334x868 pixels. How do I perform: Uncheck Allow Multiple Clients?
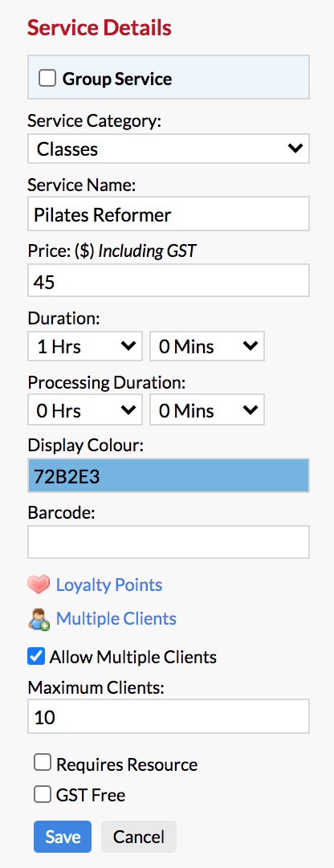point(36,657)
